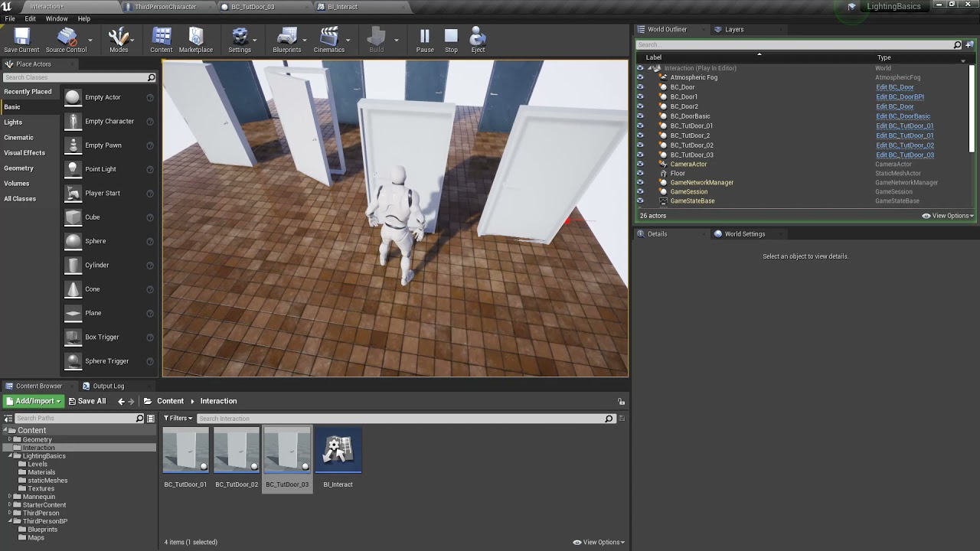The height and width of the screenshot is (551, 980).
Task: Click the Edit BC_DoorBasic link
Action: [x=903, y=116]
